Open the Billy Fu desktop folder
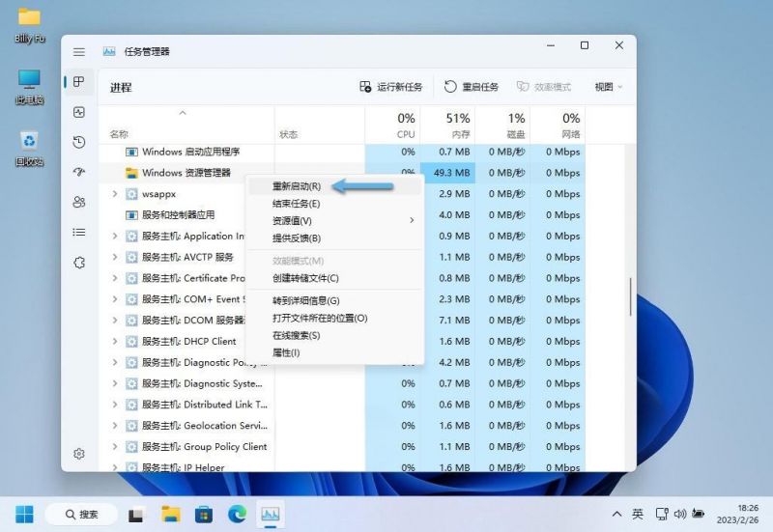The width and height of the screenshot is (773, 532). 30,26
